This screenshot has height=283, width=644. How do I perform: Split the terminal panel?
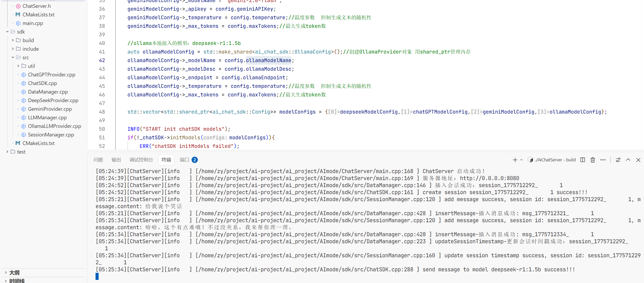click(x=582, y=160)
